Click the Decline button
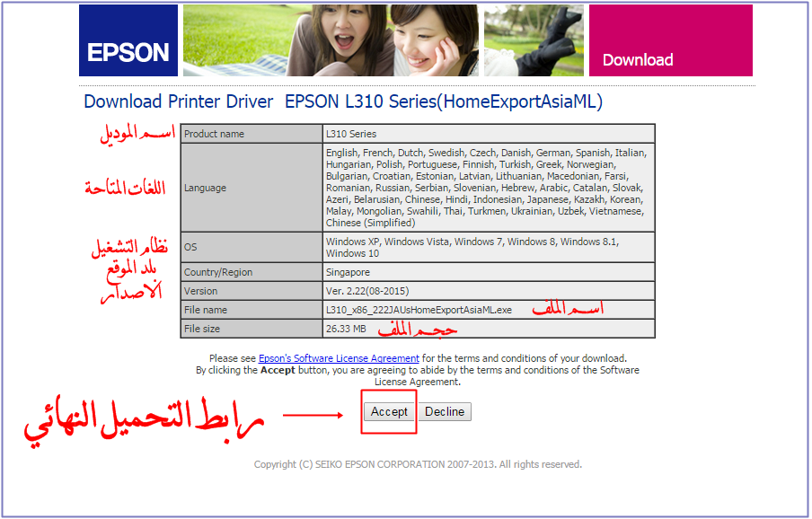This screenshot has height=519, width=812. (x=445, y=412)
